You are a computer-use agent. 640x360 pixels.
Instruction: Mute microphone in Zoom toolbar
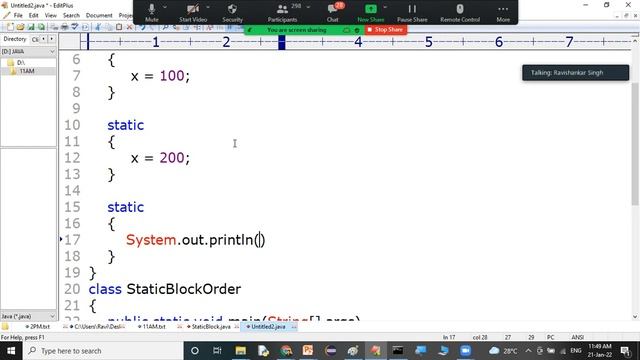151,13
